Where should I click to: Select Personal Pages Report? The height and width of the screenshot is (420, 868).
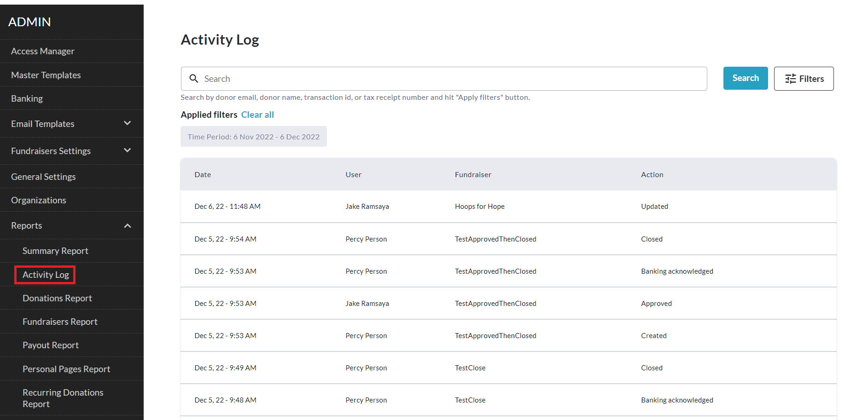point(66,369)
